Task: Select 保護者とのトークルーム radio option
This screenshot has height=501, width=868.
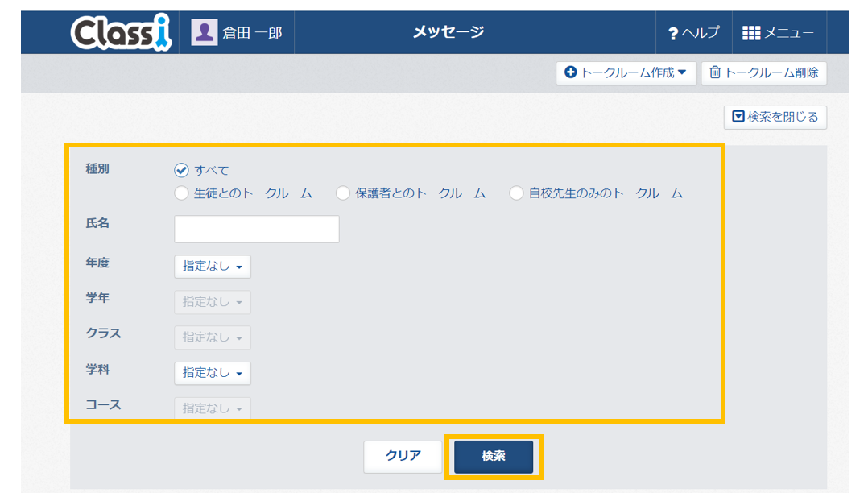Action: (x=343, y=193)
